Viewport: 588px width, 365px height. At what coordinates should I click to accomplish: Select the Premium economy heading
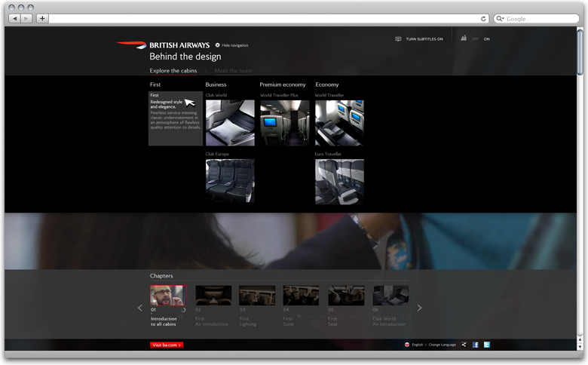[283, 84]
